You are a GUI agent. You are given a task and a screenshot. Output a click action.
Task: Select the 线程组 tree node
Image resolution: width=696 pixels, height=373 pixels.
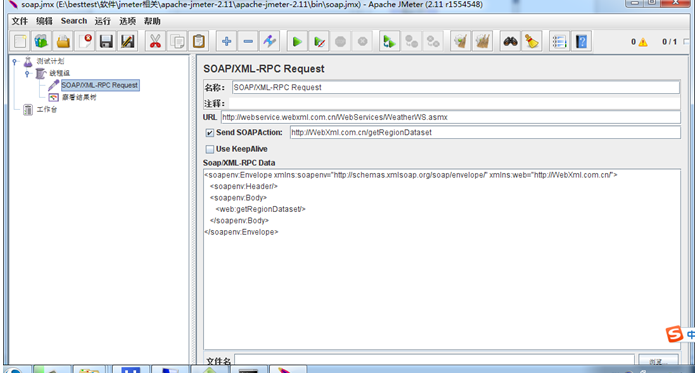pos(59,73)
